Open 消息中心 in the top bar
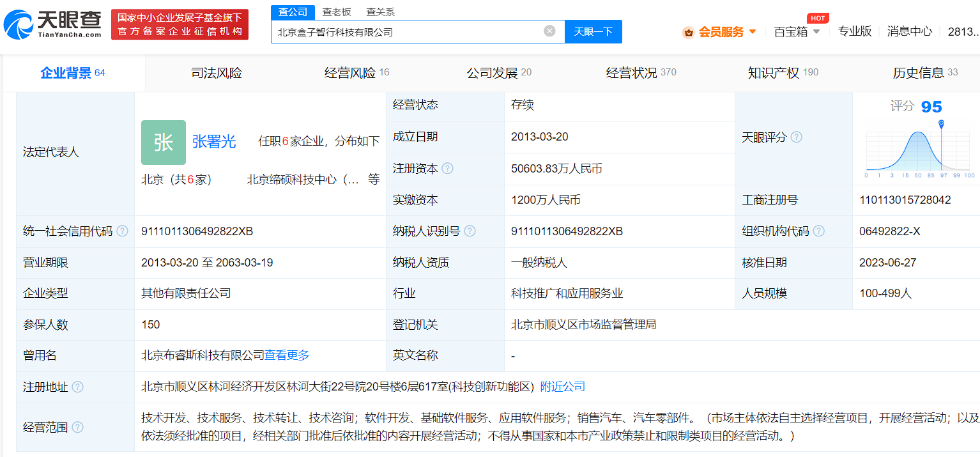This screenshot has width=980, height=457. pyautogui.click(x=910, y=31)
